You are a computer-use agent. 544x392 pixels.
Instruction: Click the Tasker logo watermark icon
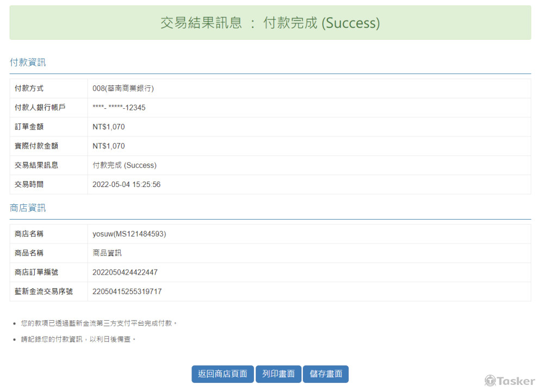pyautogui.click(x=490, y=381)
